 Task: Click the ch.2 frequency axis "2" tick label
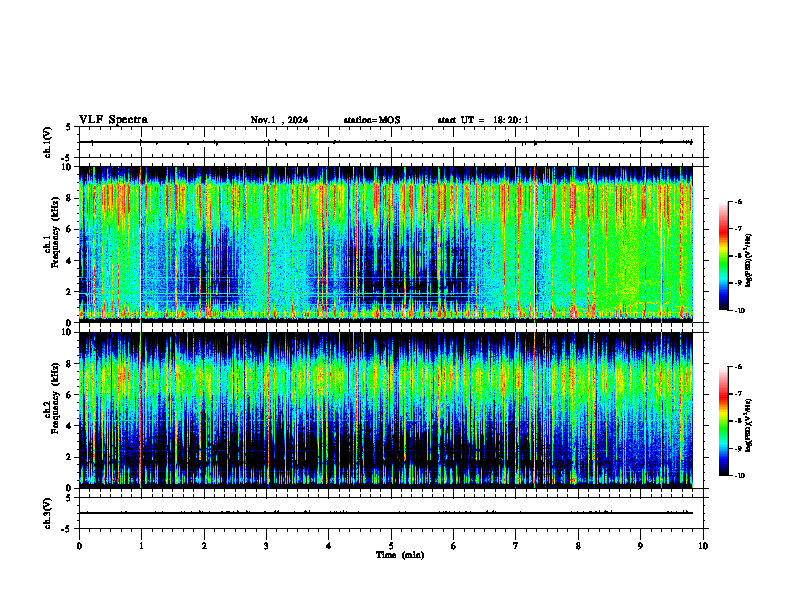[x=70, y=457]
